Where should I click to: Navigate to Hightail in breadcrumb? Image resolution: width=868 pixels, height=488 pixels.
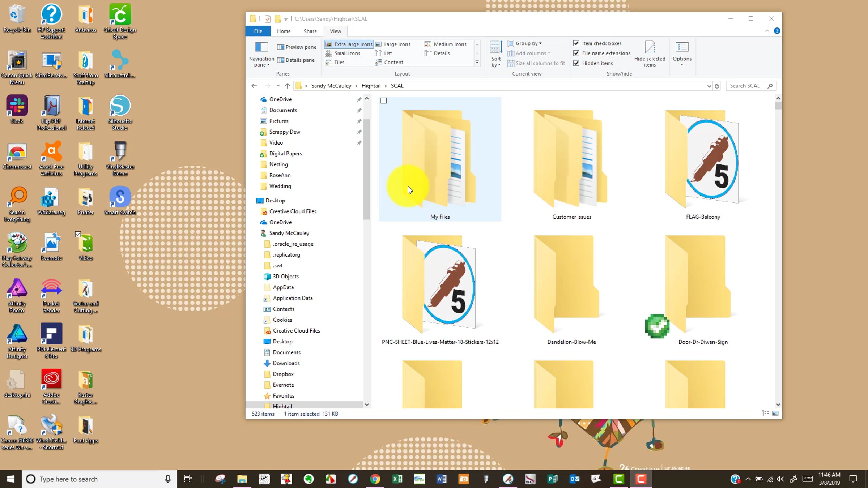(371, 86)
